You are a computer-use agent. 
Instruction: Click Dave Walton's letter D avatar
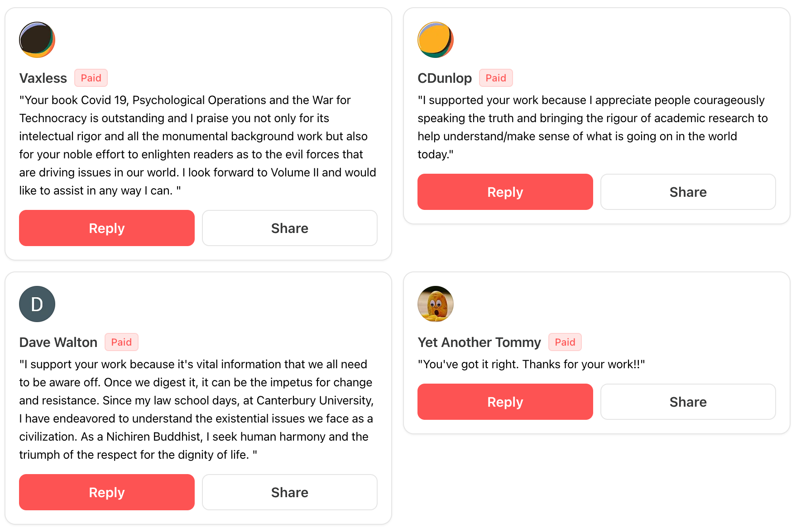click(x=37, y=304)
